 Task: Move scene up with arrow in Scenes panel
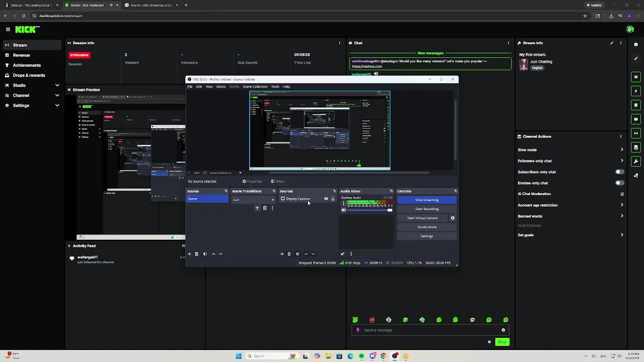(213, 254)
